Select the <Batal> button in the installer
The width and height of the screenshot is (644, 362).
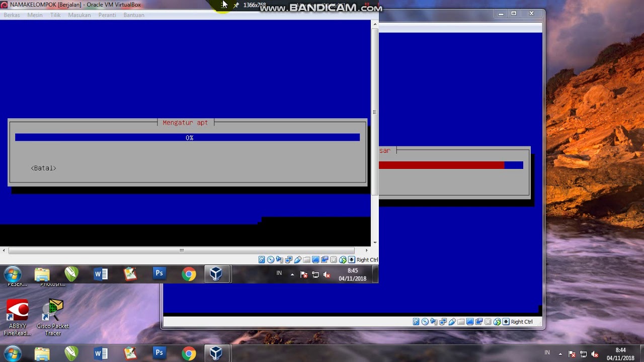[x=43, y=168]
